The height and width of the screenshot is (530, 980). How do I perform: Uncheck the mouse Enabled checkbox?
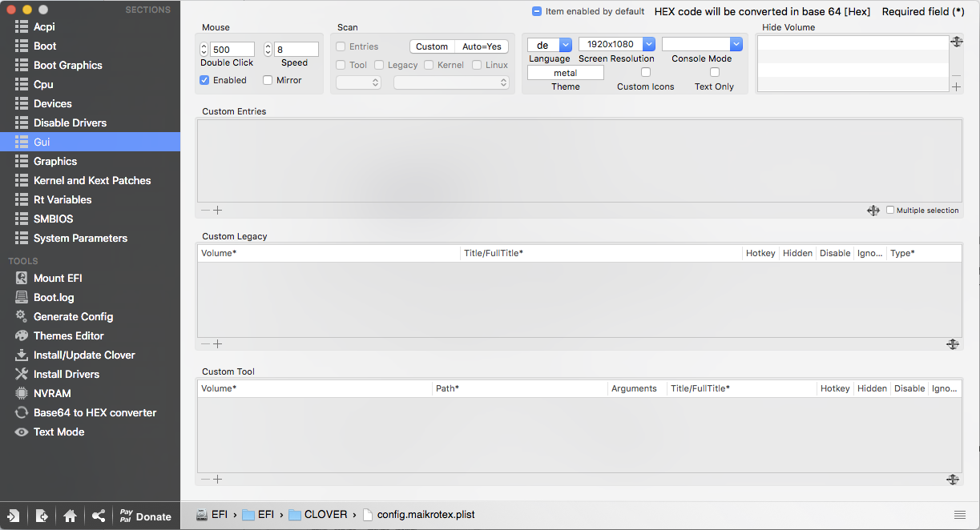pyautogui.click(x=204, y=80)
